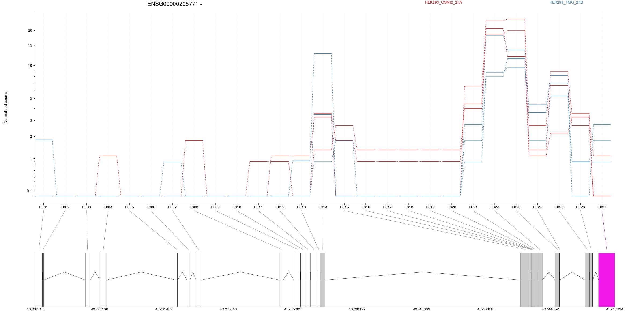Click exon label E023
644x322 pixels.
[516, 207]
